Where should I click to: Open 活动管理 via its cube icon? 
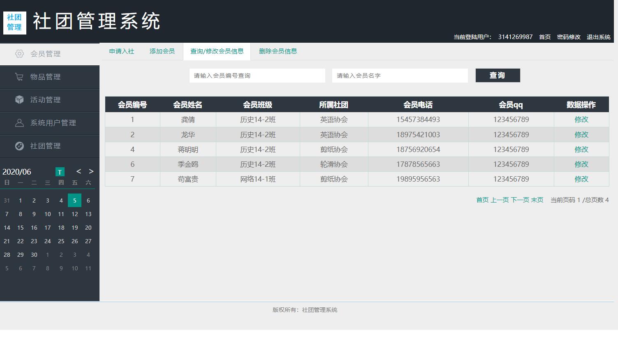click(19, 100)
